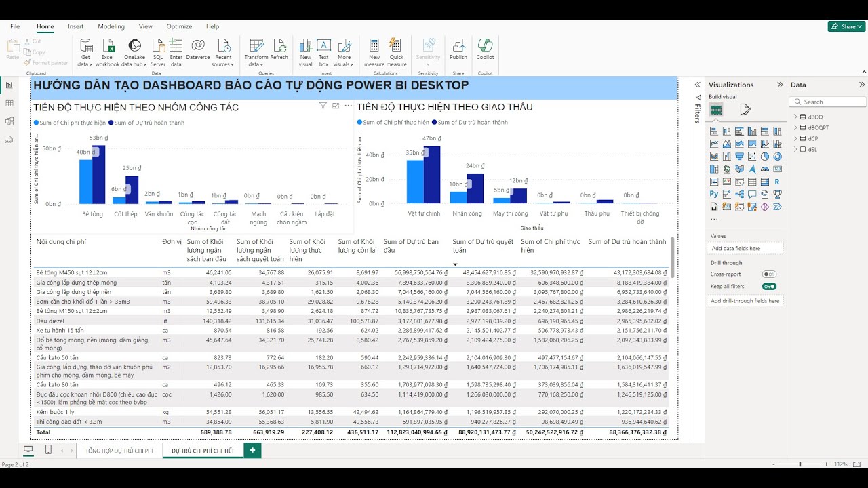Select the pie chart visual type
This screenshot has height=488, width=868.
click(765, 157)
